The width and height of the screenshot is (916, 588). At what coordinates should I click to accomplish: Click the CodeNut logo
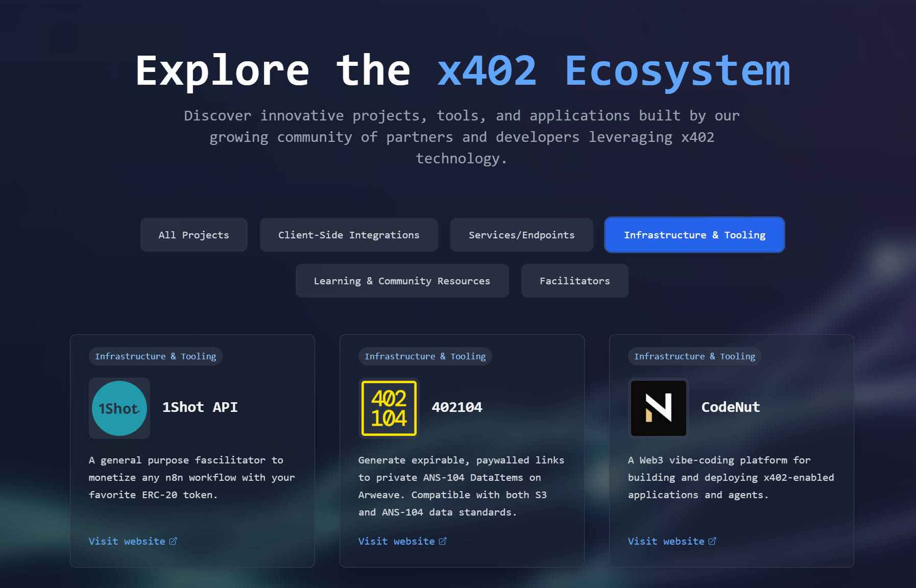[x=659, y=408]
